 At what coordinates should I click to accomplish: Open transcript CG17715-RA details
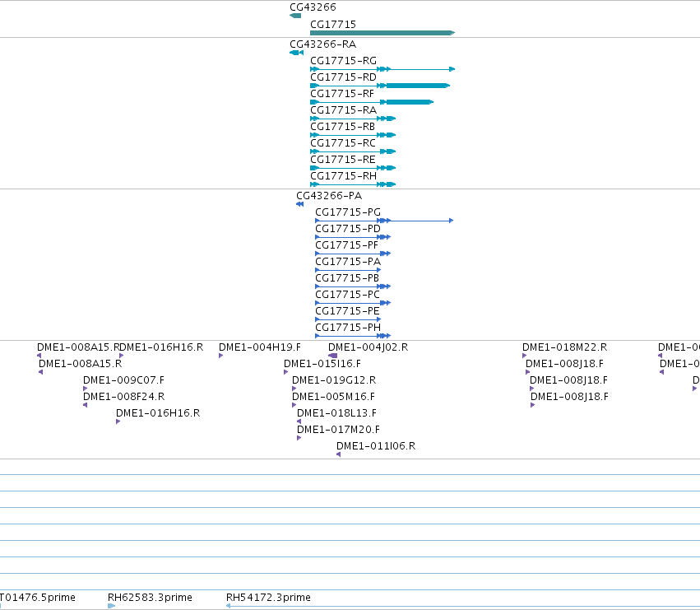343,110
